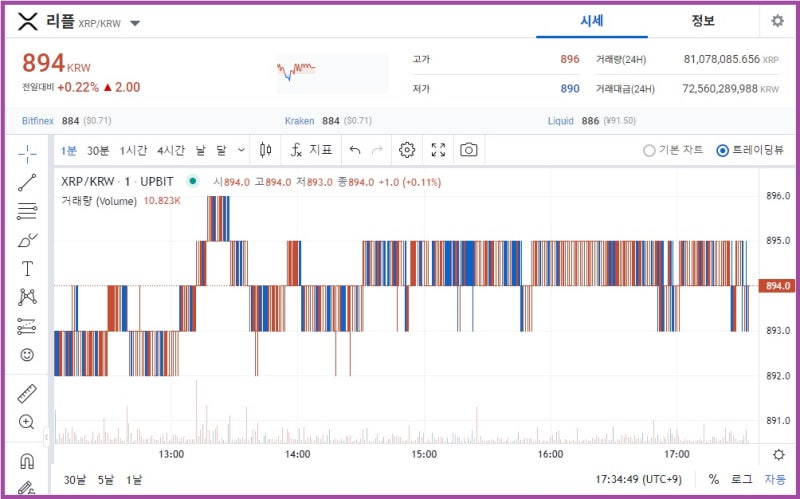800x499 pixels.
Task: Click the Ripple X logo
Action: (x=28, y=21)
